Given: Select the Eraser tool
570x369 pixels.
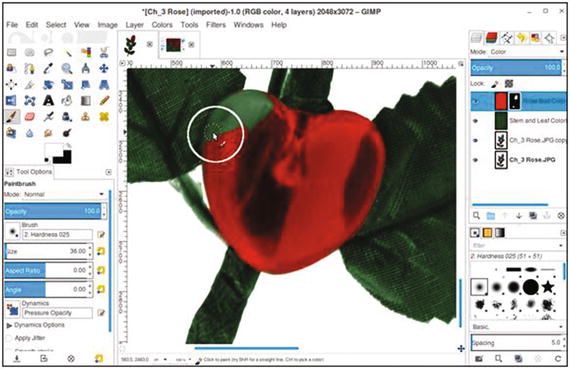Looking at the screenshot, I should point(29,117).
